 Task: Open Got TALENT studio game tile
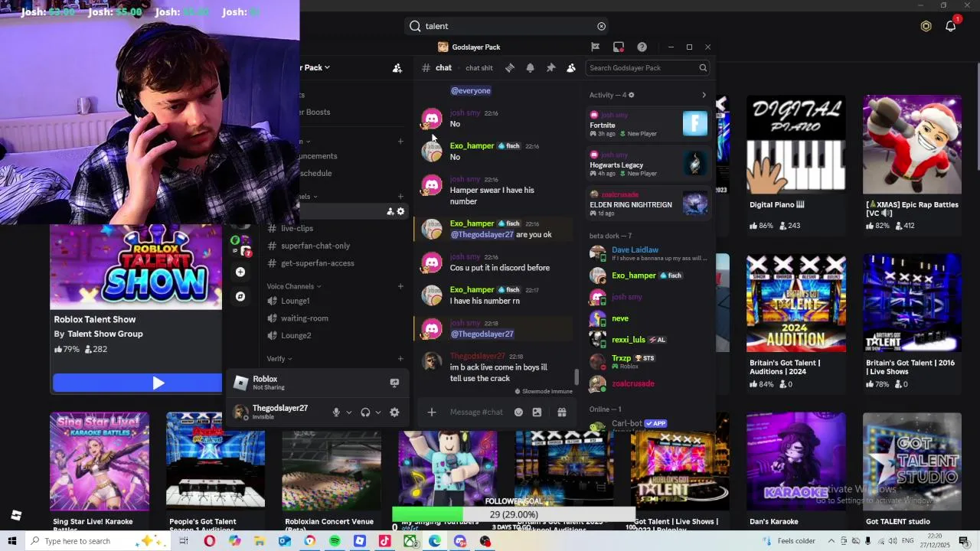(912, 461)
